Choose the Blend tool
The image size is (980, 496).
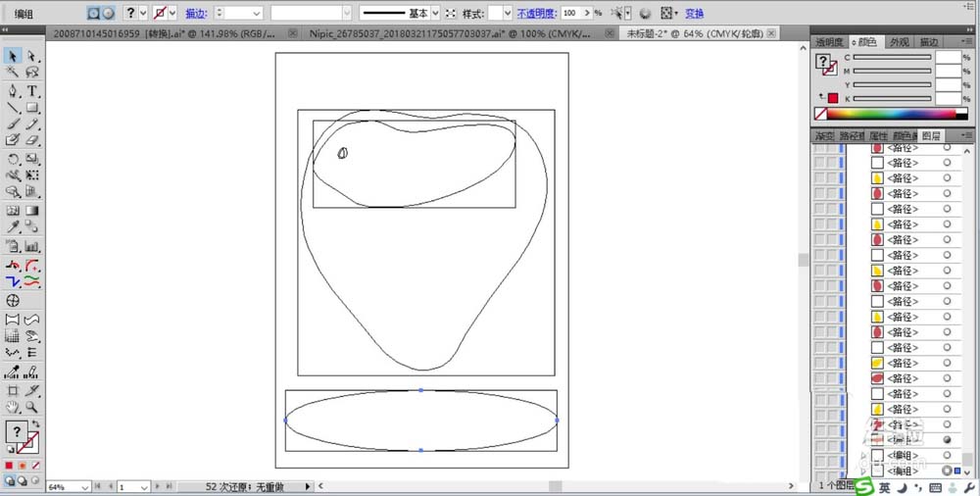(32, 227)
